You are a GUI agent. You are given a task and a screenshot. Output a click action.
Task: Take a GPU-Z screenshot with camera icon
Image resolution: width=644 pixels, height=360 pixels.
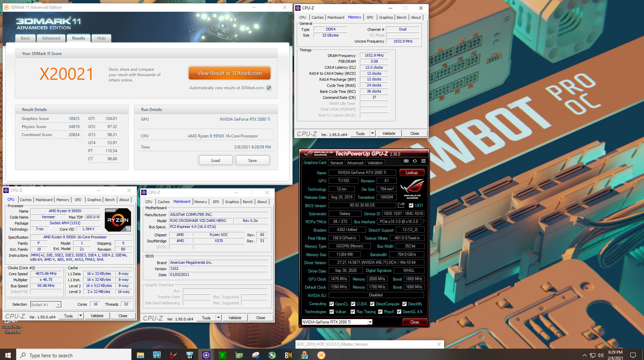[x=406, y=161]
